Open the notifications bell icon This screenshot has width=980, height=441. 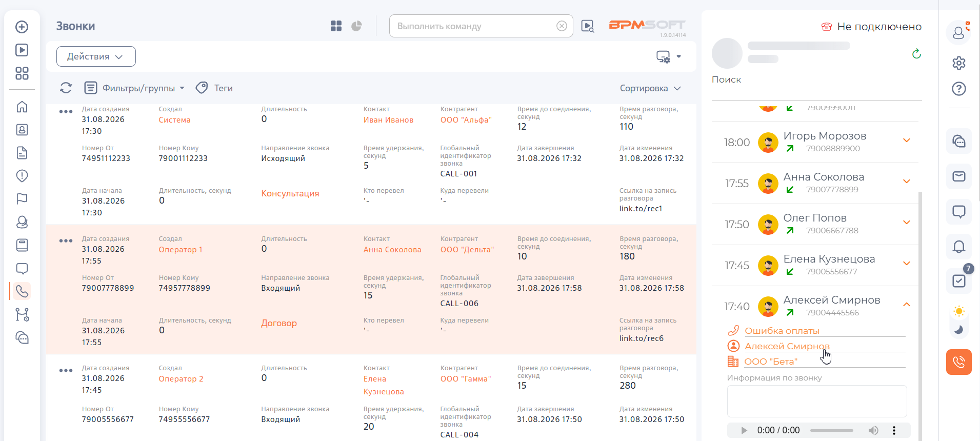(x=958, y=247)
